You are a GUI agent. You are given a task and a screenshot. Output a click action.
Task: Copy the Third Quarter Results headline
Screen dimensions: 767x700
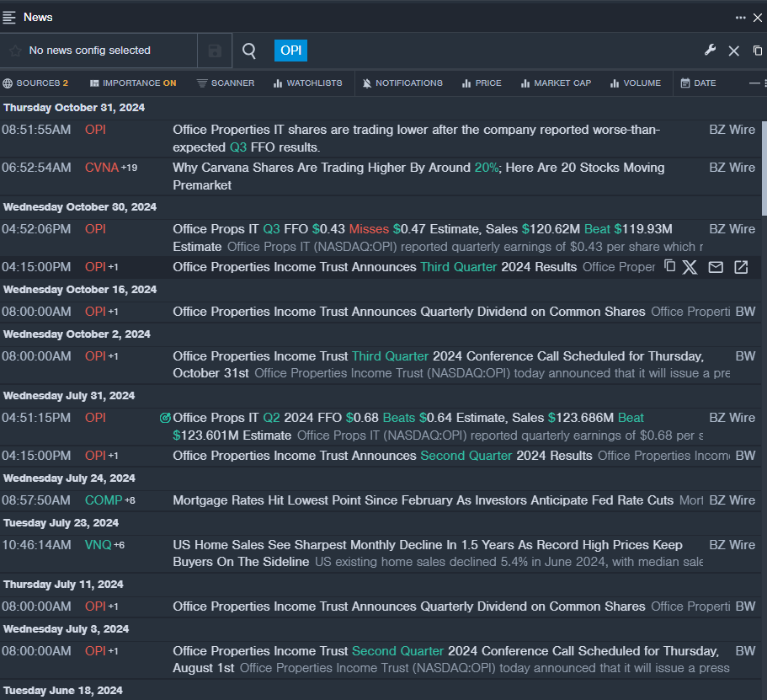coord(669,267)
